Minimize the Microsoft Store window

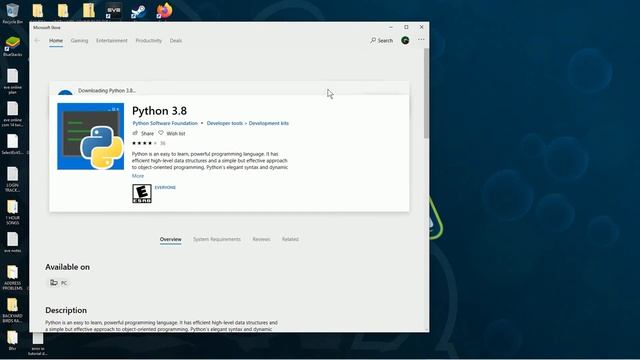point(391,27)
